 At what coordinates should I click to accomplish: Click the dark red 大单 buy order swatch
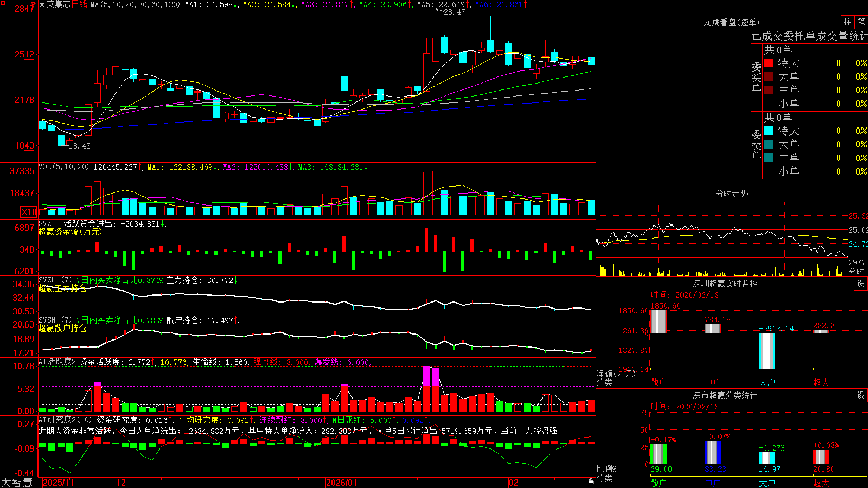pos(768,76)
